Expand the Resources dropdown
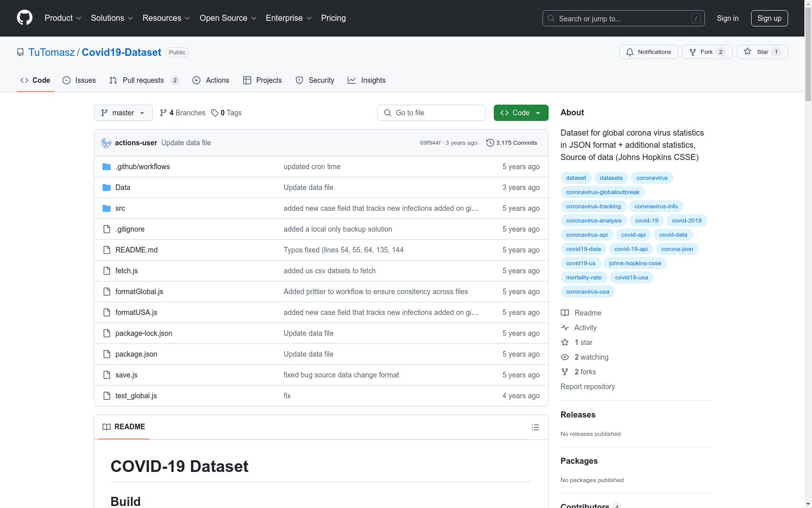This screenshot has width=812, height=508. pos(166,18)
